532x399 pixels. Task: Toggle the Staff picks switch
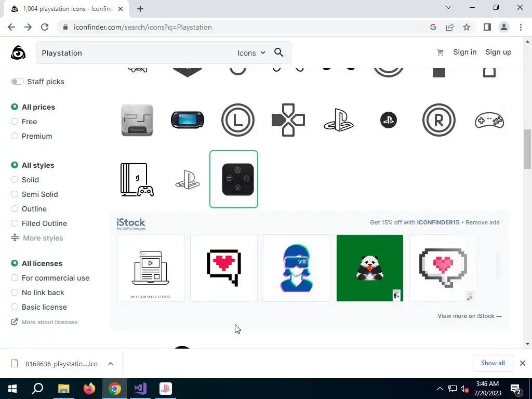click(x=17, y=82)
